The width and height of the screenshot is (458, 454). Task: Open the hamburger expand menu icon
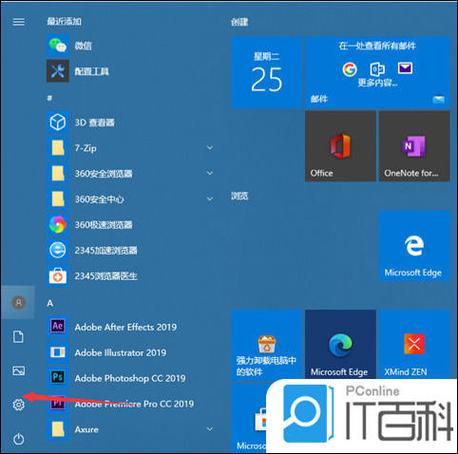18,22
